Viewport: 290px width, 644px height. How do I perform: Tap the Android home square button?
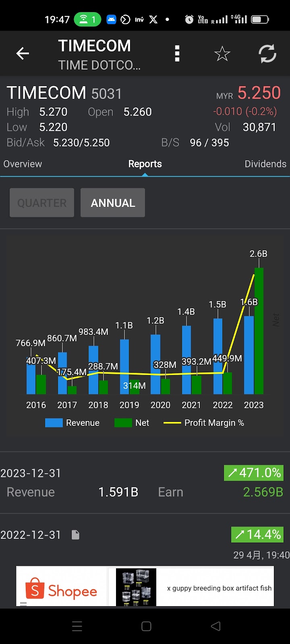click(x=146, y=626)
